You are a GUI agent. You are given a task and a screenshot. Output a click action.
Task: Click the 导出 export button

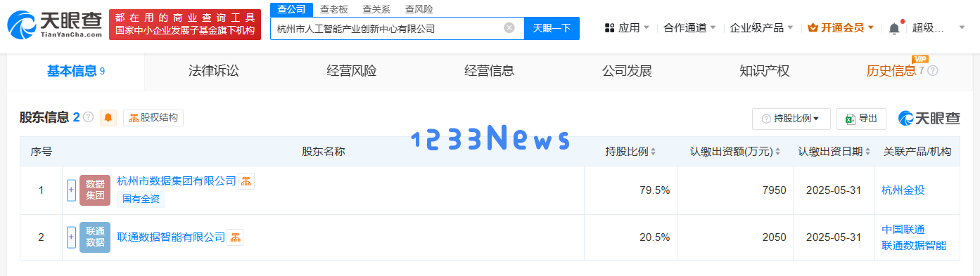861,119
